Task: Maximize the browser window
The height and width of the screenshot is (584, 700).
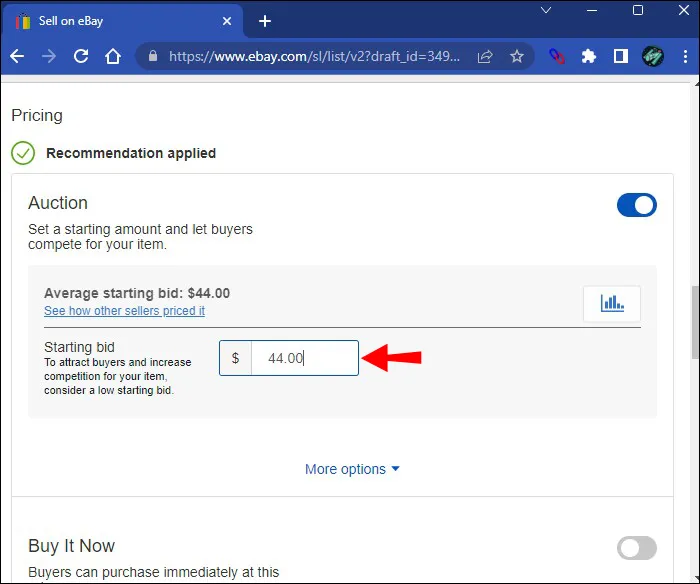Action: coord(638,10)
